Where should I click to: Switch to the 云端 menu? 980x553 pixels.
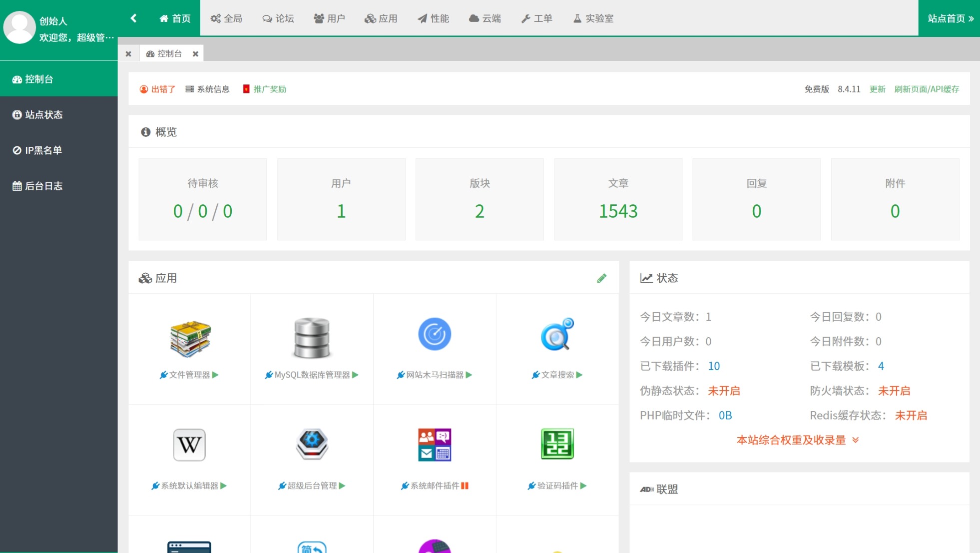[x=485, y=18]
